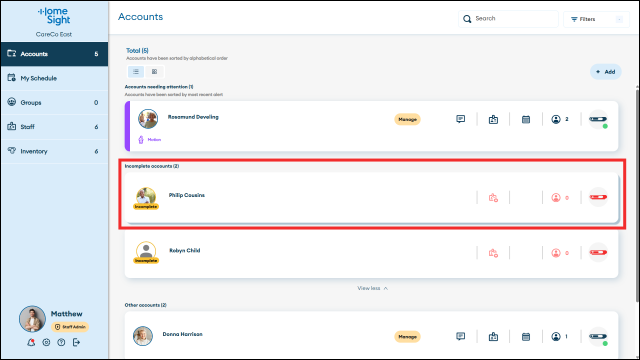Viewport: 640px width, 360px height.
Task: Open messages for Donna Harrison
Action: coord(460,336)
